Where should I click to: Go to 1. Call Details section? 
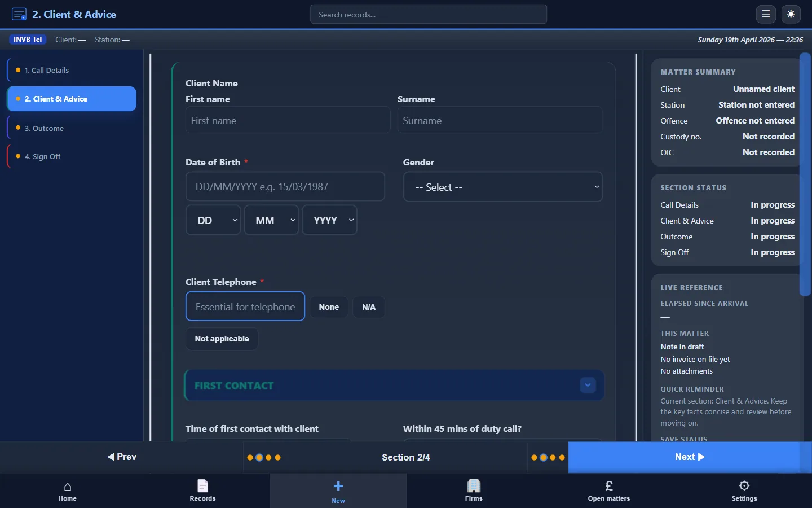pyautogui.click(x=72, y=70)
